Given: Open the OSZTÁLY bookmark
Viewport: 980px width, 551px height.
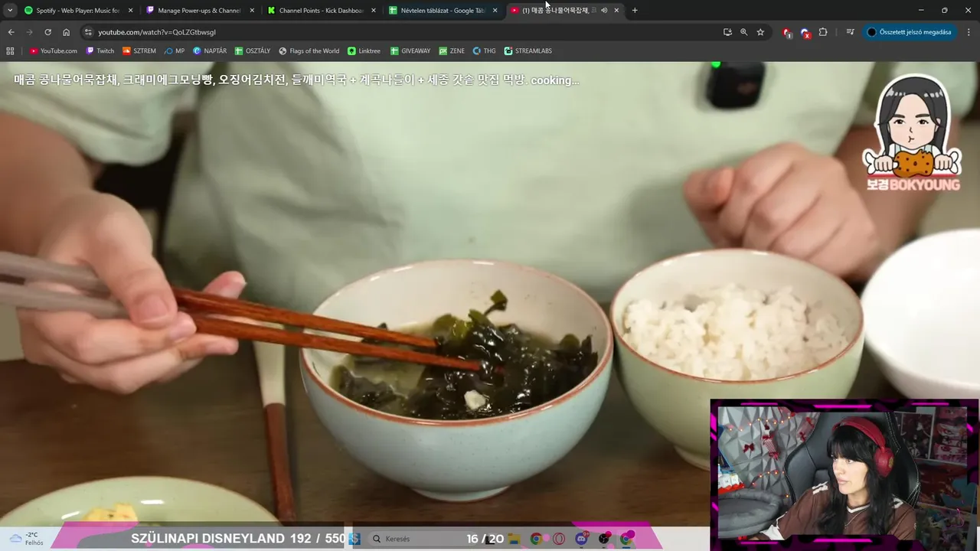Looking at the screenshot, I should point(253,51).
